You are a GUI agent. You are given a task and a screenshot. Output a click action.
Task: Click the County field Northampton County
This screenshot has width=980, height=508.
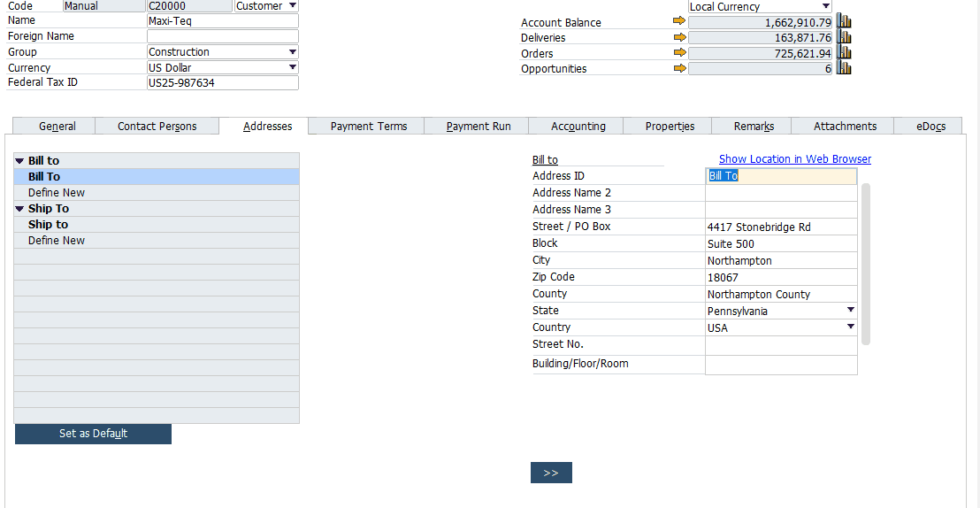[781, 294]
